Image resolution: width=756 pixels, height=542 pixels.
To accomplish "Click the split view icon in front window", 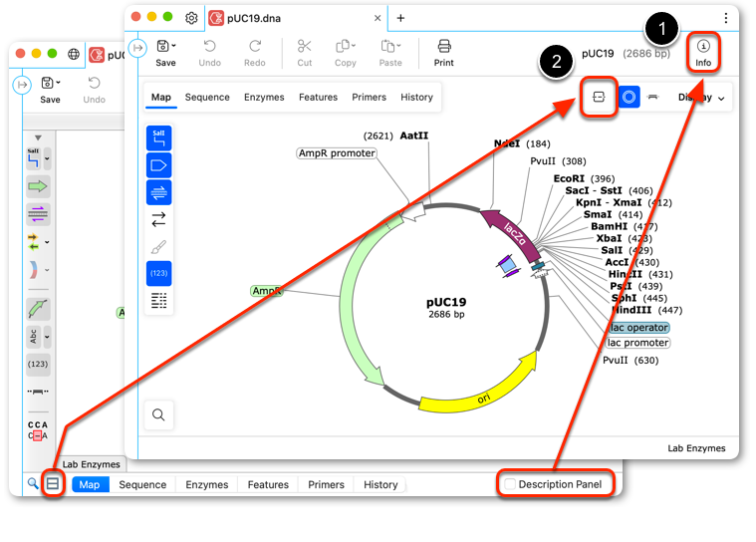I will [599, 97].
